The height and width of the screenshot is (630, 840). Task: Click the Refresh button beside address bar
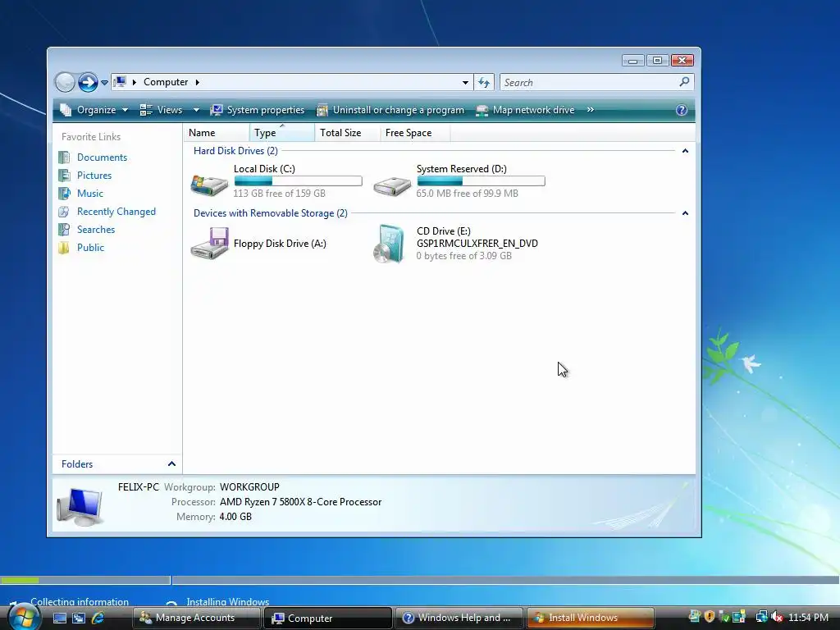click(x=484, y=83)
